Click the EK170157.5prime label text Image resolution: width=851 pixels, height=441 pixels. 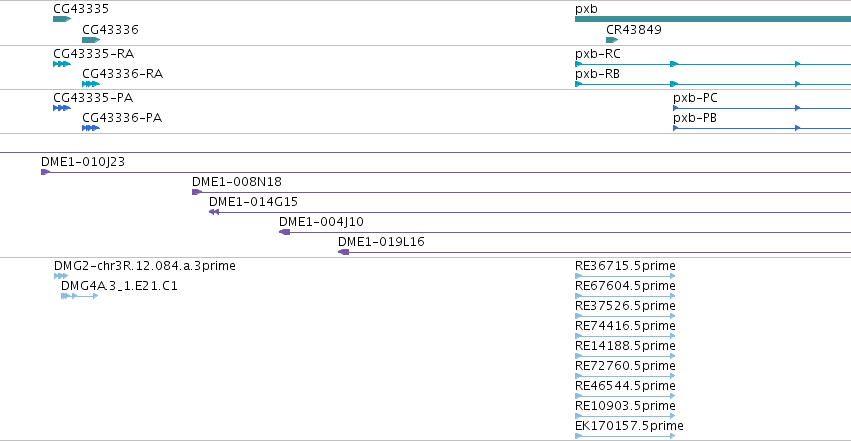point(629,426)
